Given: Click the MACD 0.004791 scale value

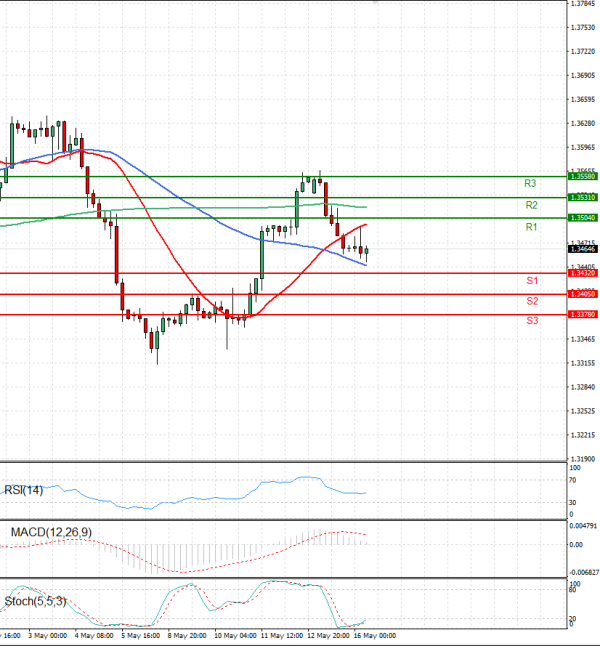Looking at the screenshot, I should (x=583, y=526).
